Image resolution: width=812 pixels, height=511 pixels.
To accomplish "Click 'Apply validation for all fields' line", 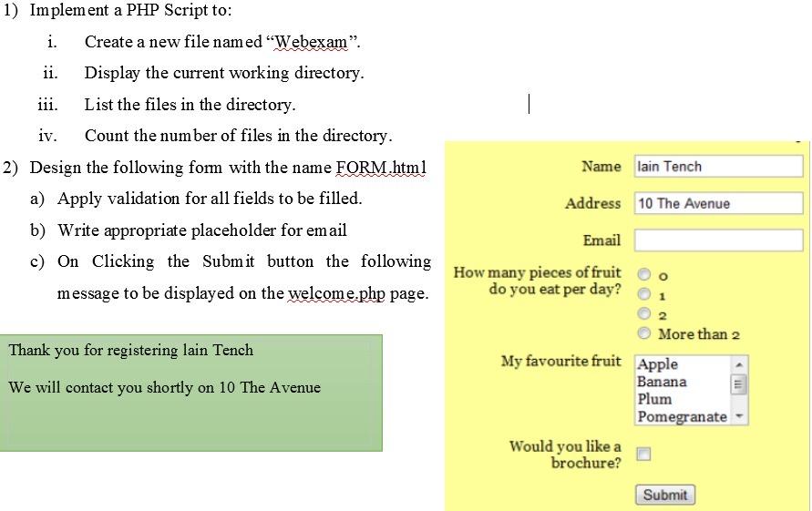I will (x=210, y=199).
